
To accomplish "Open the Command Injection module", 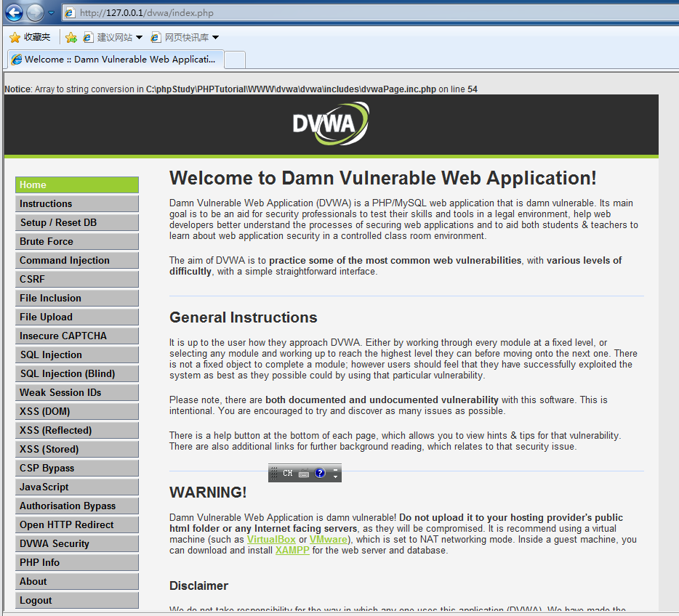I will tap(77, 260).
